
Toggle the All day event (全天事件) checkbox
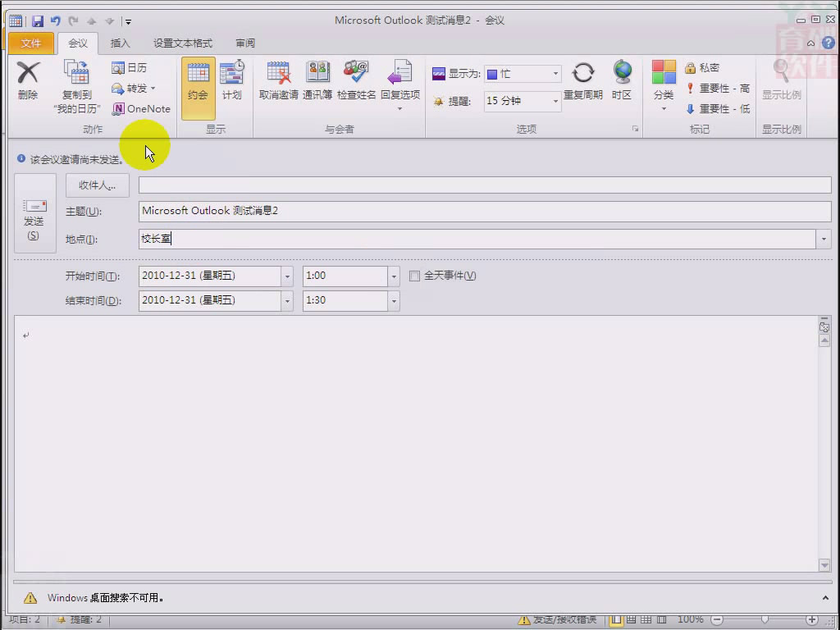414,276
